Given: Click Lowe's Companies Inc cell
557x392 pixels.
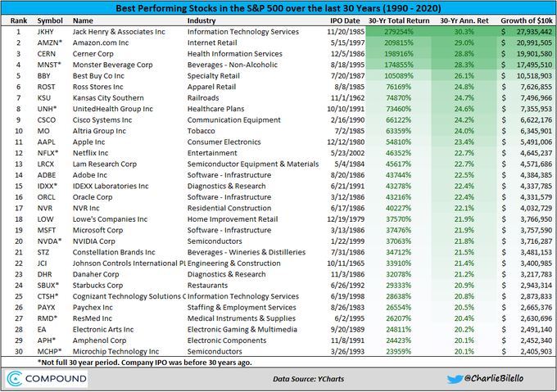Looking at the screenshot, I should pos(110,219).
